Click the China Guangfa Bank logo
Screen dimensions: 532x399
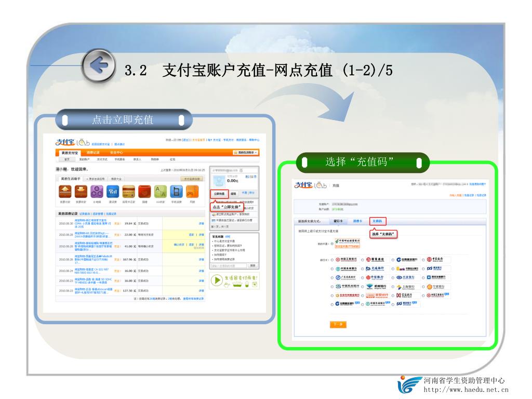point(347,277)
